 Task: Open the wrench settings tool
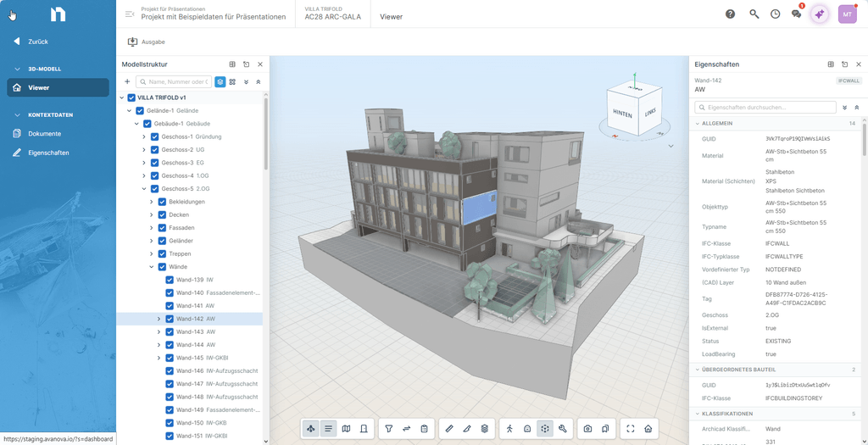click(x=563, y=428)
